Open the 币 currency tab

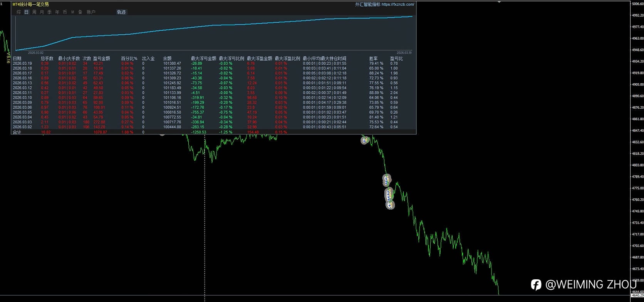(x=65, y=12)
